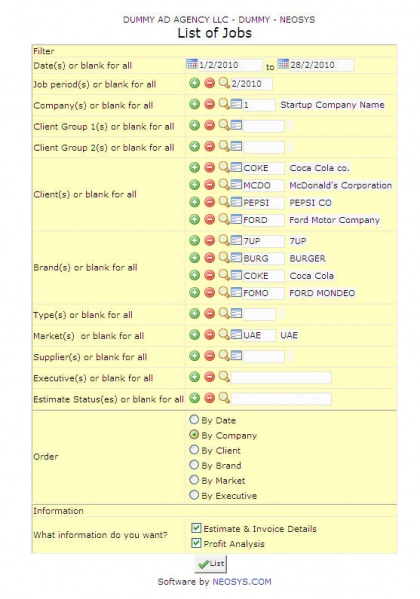Open the FOMO brand record list icon

236,292
